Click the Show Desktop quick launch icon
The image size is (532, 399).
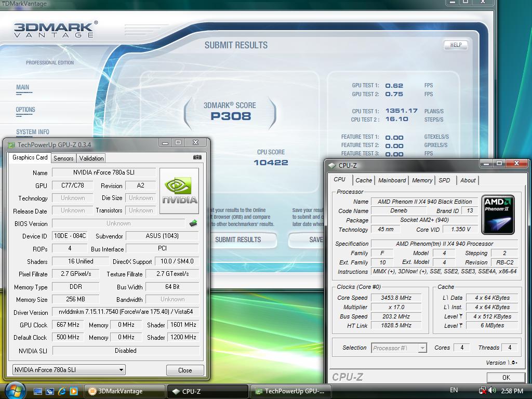[37, 391]
